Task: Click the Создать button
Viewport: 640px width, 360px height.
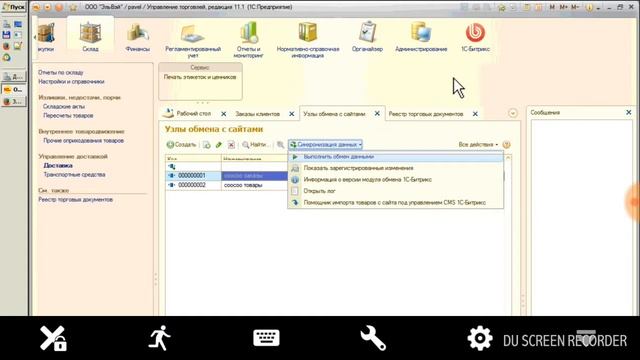Action: (x=181, y=144)
